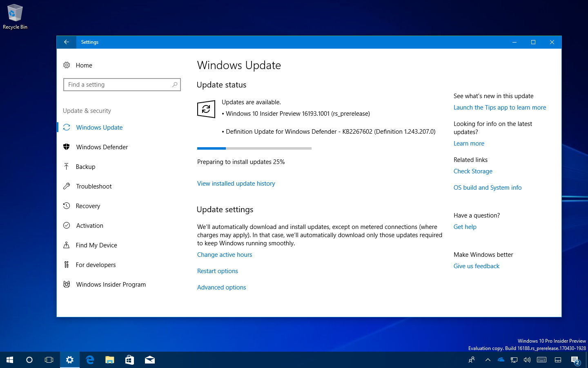Launch Microsoft Edge from the taskbar
Viewport: 588px width, 368px height.
click(x=90, y=360)
